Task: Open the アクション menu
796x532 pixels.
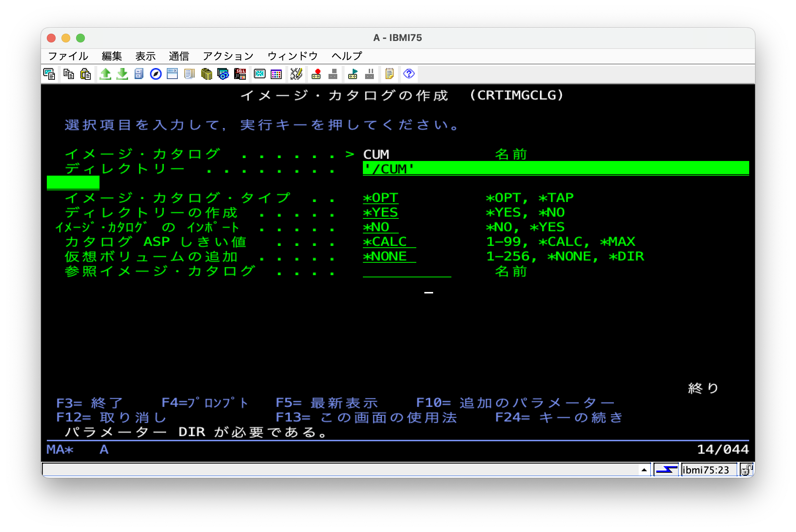Action: tap(228, 56)
